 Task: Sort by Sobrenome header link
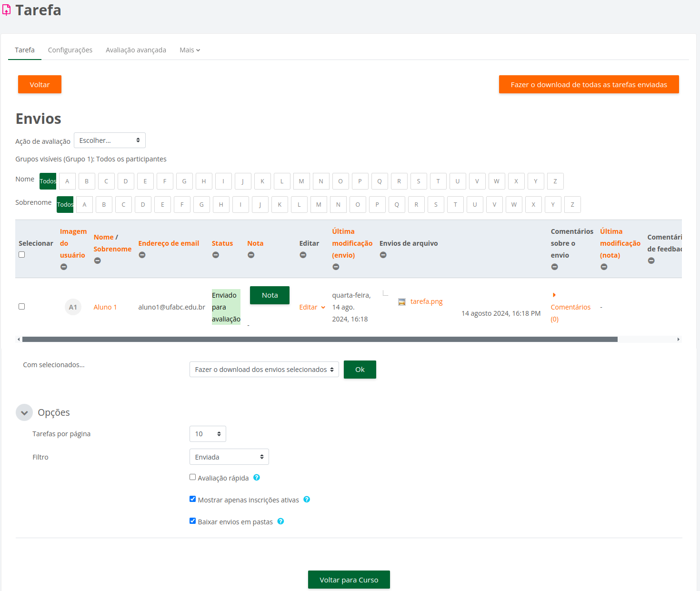click(x=112, y=249)
